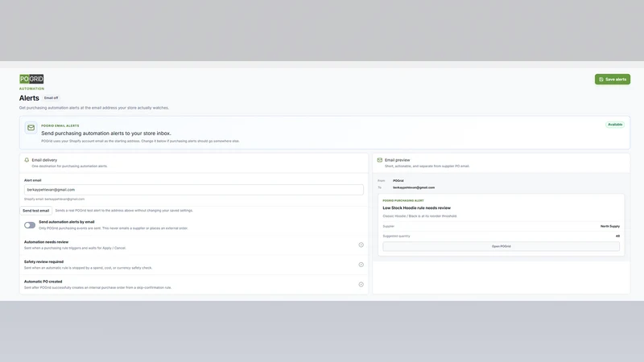Click the Alerts page heading
The height and width of the screenshot is (362, 644).
click(x=29, y=98)
